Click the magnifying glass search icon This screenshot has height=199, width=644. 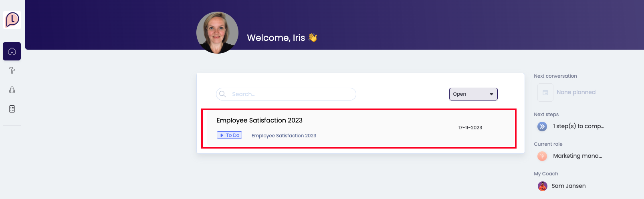coord(223,94)
